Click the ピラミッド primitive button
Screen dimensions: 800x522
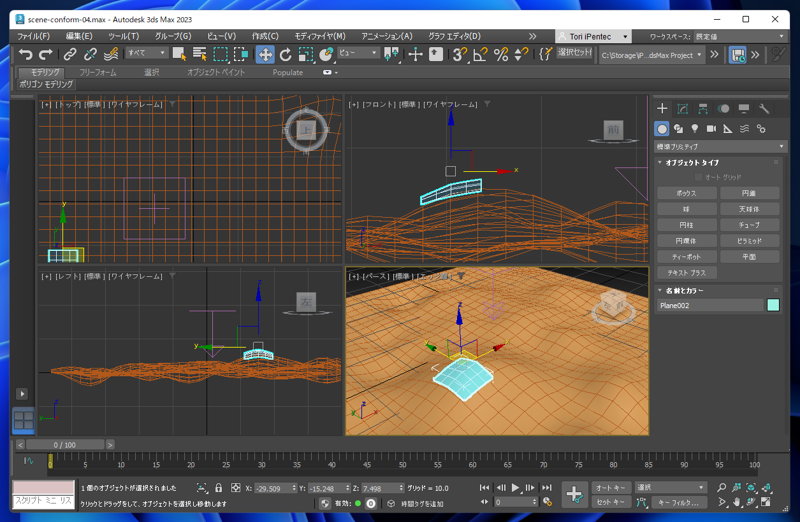tap(749, 241)
